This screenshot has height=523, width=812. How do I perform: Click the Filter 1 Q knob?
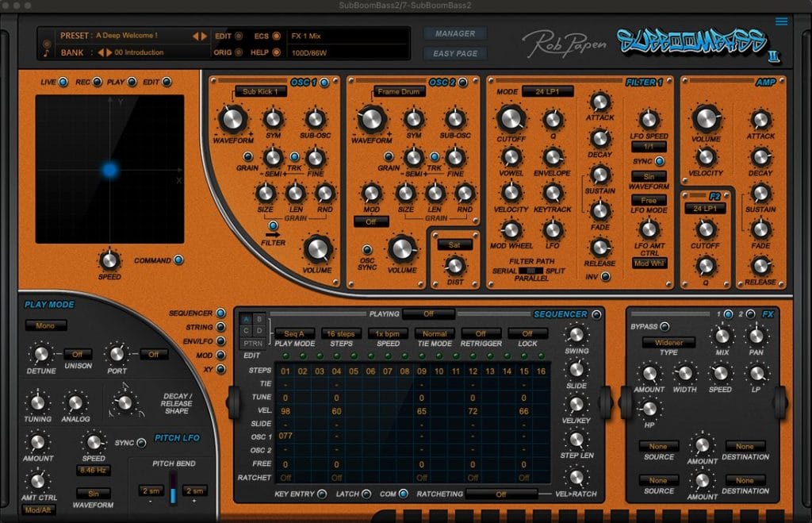click(553, 120)
